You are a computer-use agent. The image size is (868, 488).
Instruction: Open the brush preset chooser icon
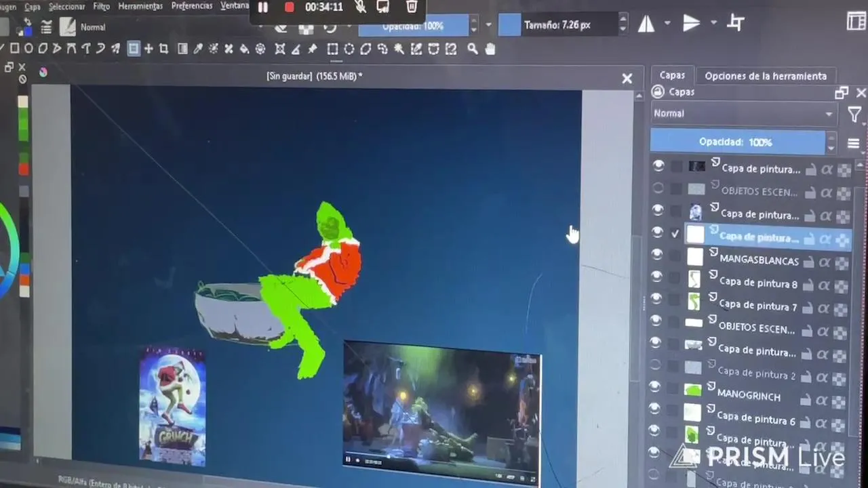[x=68, y=26]
